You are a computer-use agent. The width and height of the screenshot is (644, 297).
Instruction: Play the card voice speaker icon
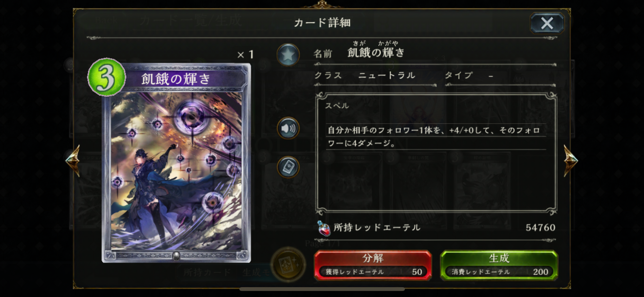click(288, 128)
